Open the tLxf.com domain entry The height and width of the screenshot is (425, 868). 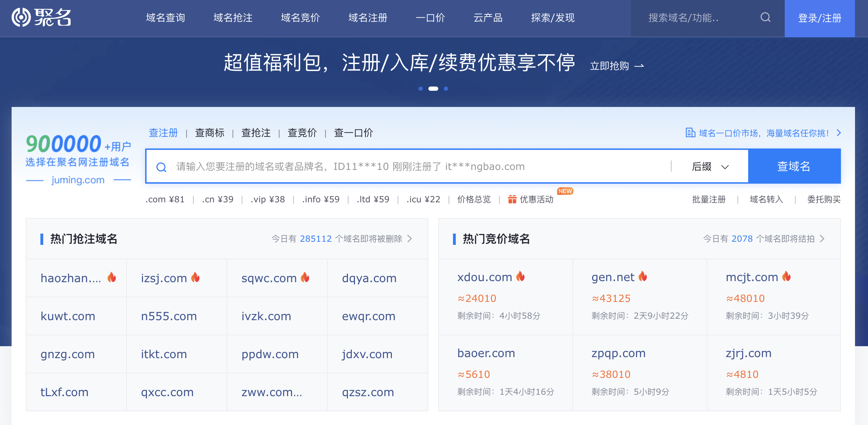pyautogui.click(x=65, y=392)
